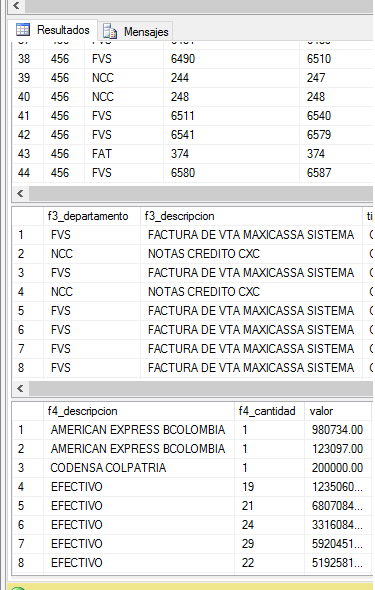Click cell 6540 in row 41
Screen dimensions: 375x590
click(336, 116)
